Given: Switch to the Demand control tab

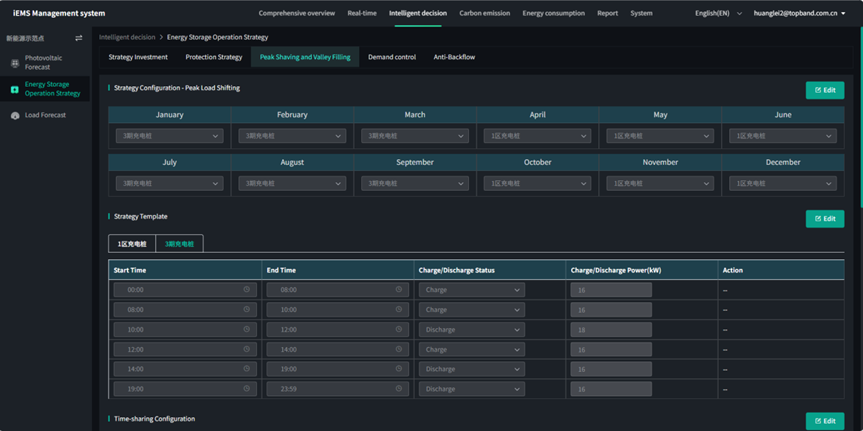Looking at the screenshot, I should click(392, 57).
